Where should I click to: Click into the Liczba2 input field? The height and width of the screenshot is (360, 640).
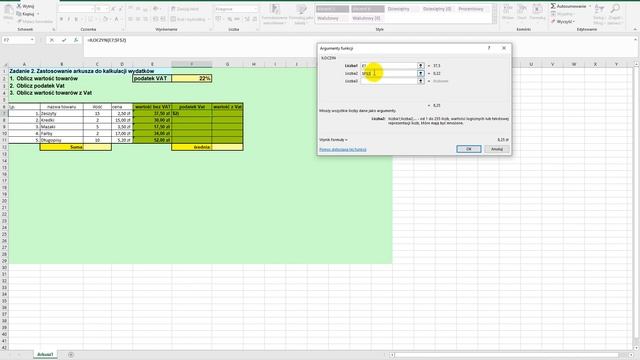(389, 73)
